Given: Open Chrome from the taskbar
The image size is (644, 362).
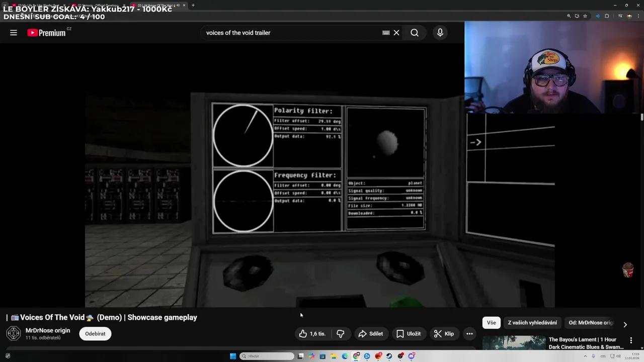Looking at the screenshot, I should tap(356, 356).
